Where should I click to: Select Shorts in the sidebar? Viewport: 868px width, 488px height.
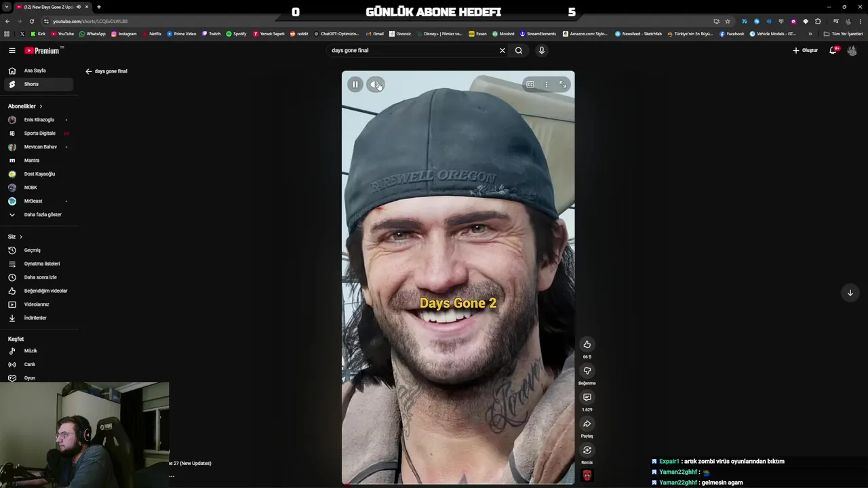pyautogui.click(x=37, y=84)
